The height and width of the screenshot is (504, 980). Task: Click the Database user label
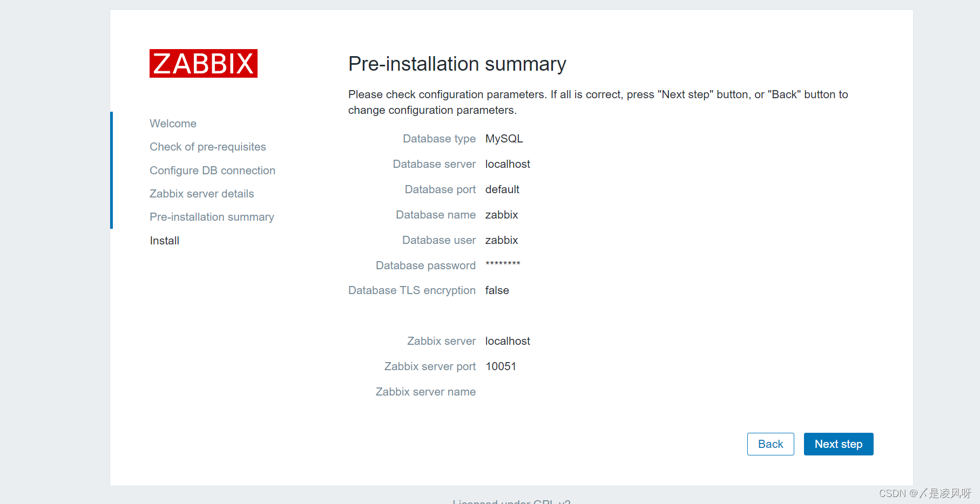coord(439,240)
